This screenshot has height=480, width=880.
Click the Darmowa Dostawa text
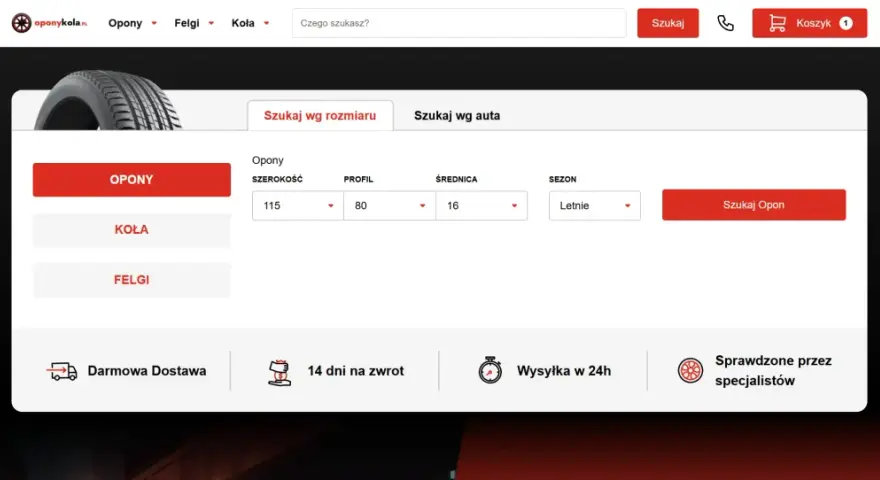[147, 371]
